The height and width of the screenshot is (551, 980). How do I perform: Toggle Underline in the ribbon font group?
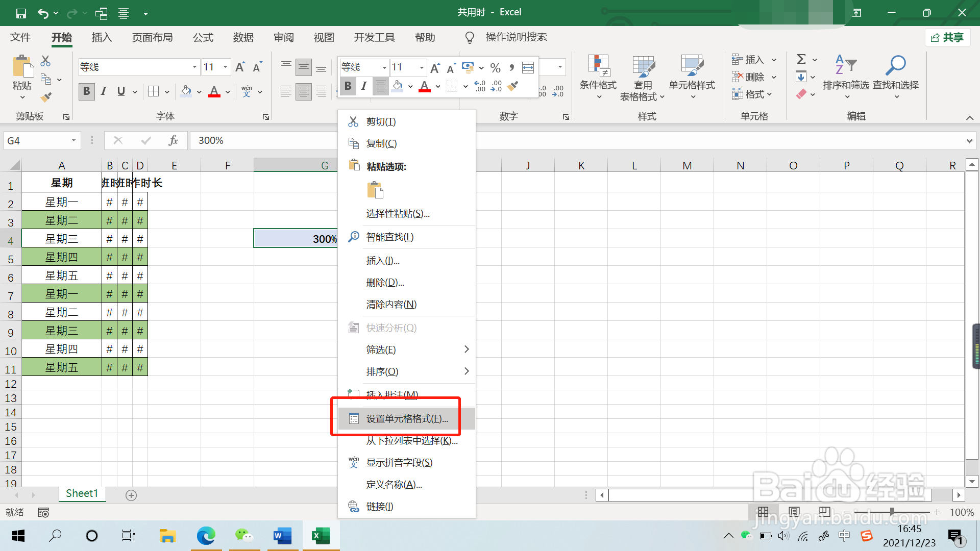[x=121, y=91]
